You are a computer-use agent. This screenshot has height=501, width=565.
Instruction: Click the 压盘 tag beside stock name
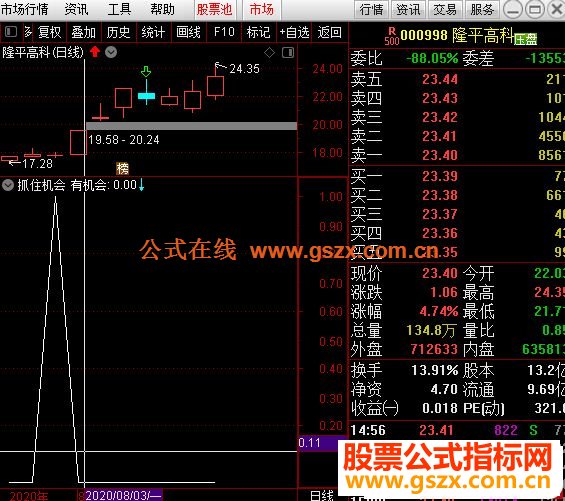(525, 39)
